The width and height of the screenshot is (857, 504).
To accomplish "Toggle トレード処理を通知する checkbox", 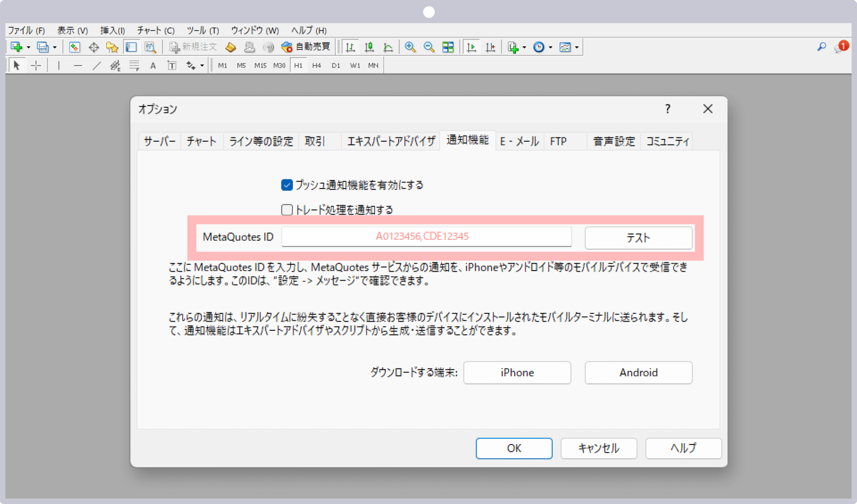I will point(286,209).
